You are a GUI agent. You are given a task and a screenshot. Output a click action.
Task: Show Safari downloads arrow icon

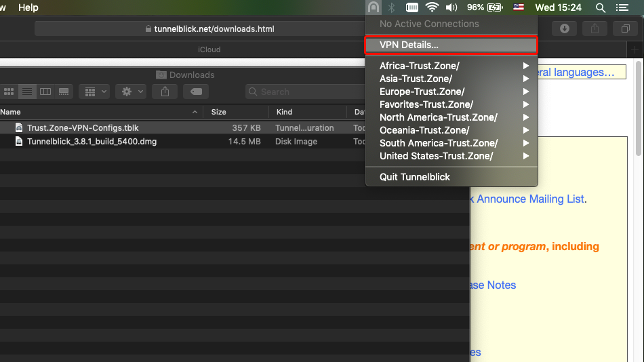point(564,28)
